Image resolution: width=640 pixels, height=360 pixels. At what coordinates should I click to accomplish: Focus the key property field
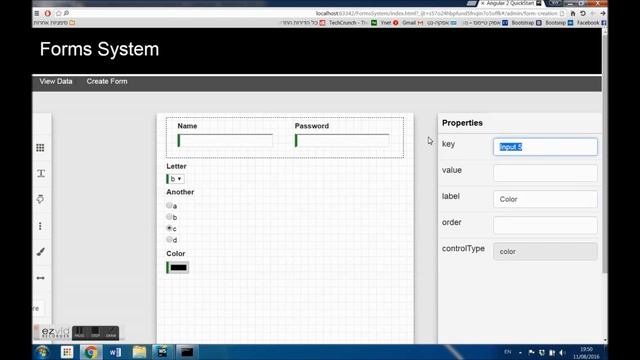[x=545, y=147]
